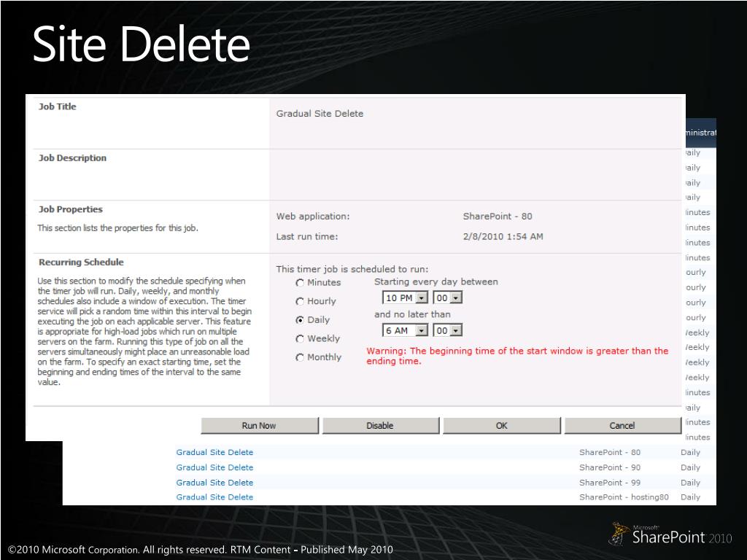747x560 pixels.
Task: Click the Run Now button
Action: tap(259, 426)
